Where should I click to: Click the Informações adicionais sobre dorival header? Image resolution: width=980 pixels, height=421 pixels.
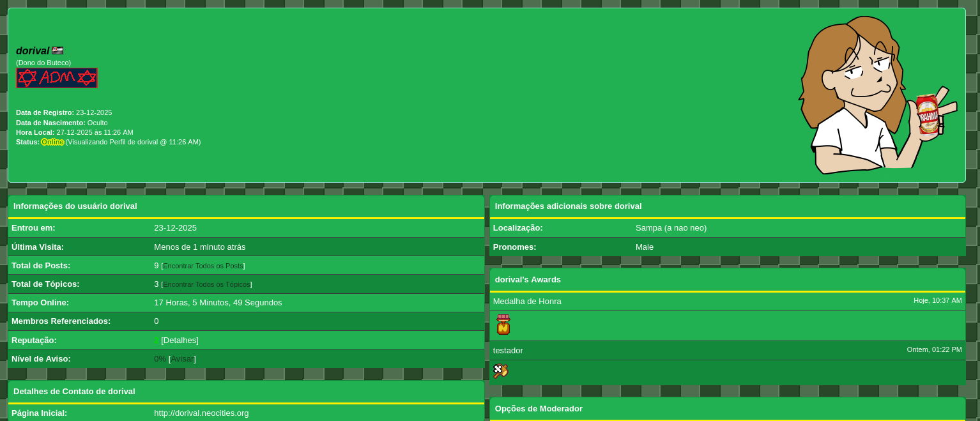(x=568, y=206)
